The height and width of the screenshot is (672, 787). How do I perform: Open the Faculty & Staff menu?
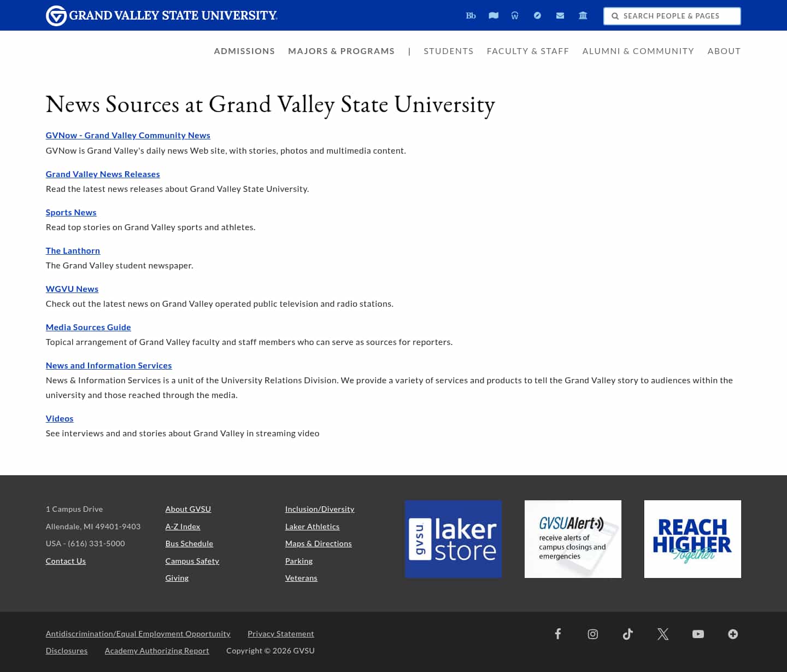pyautogui.click(x=527, y=51)
